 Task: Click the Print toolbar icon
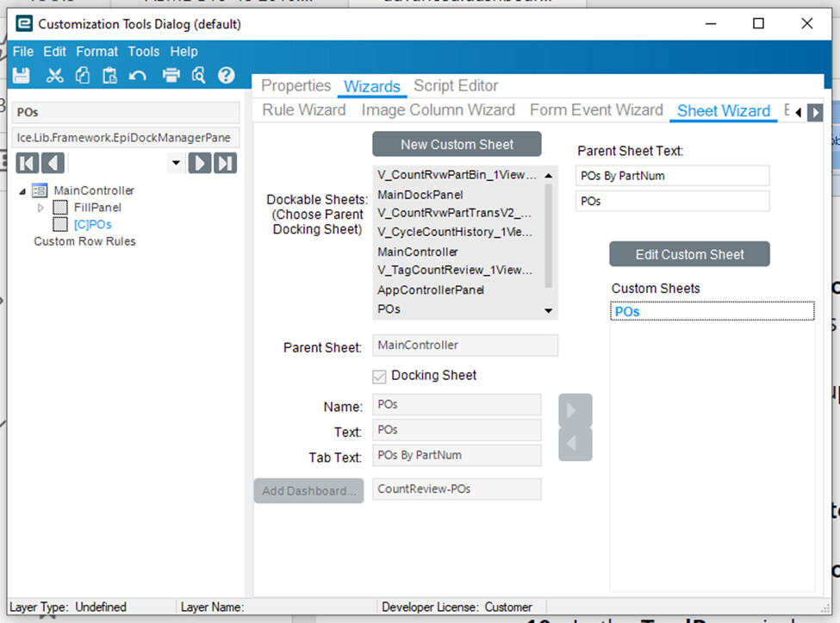coord(171,75)
